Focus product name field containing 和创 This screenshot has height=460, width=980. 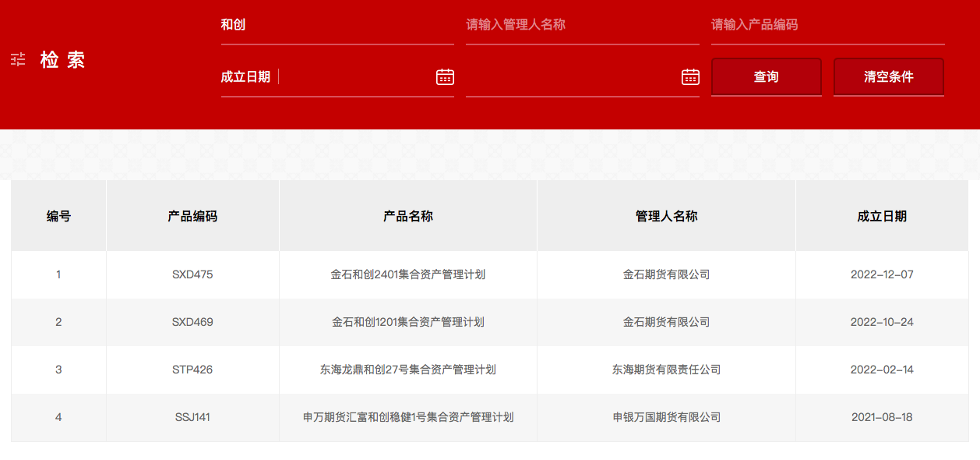[337, 25]
